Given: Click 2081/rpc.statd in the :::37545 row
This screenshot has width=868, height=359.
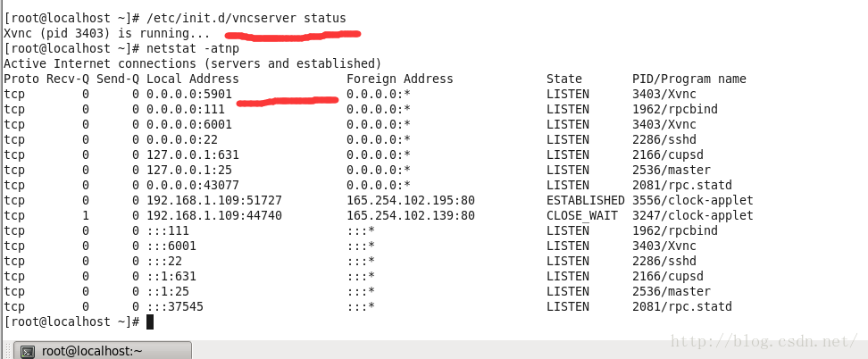Looking at the screenshot, I should (x=682, y=306).
